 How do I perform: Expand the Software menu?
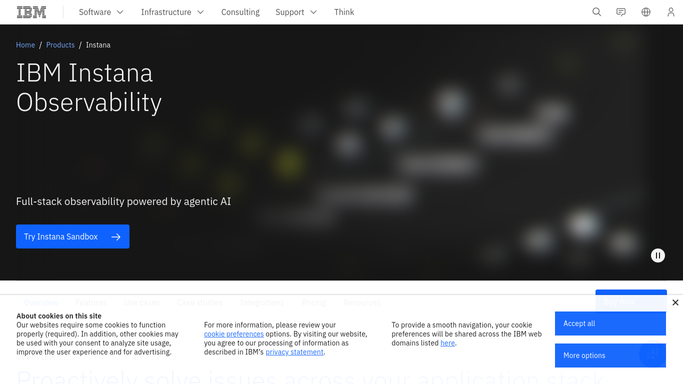[x=101, y=12]
